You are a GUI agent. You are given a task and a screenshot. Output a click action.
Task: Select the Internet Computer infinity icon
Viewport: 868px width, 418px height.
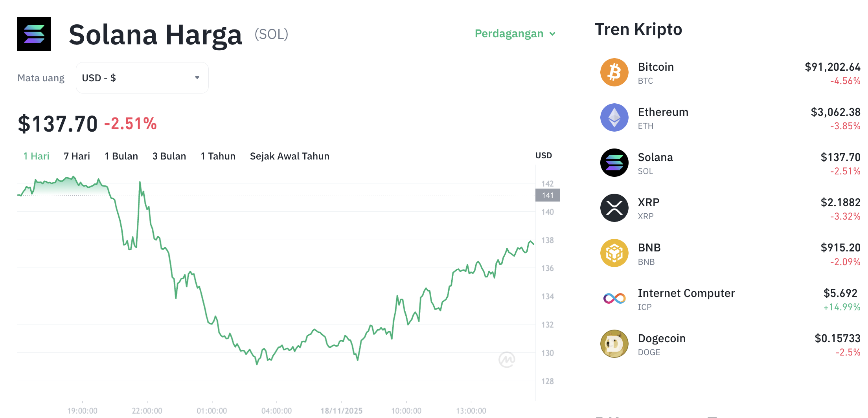click(x=614, y=299)
